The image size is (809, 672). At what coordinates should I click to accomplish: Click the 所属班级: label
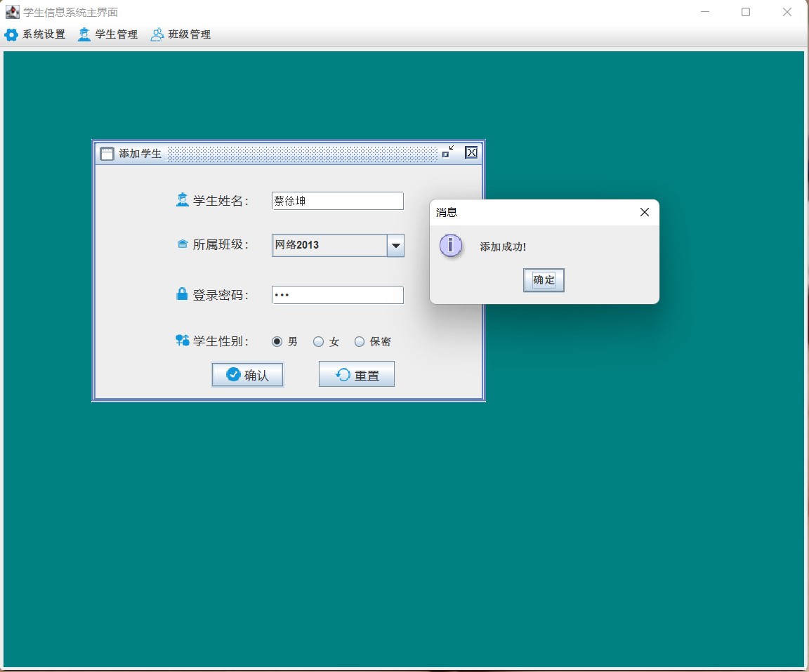[221, 244]
